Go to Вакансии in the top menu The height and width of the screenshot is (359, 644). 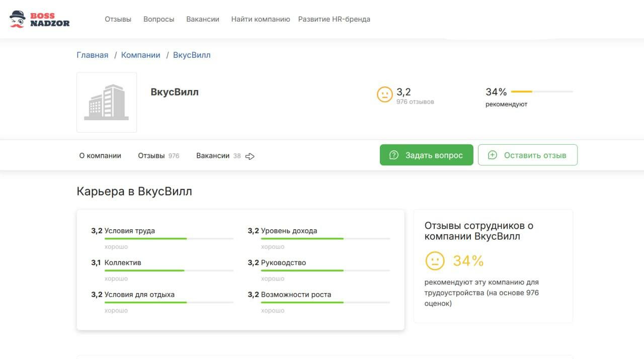[203, 19]
